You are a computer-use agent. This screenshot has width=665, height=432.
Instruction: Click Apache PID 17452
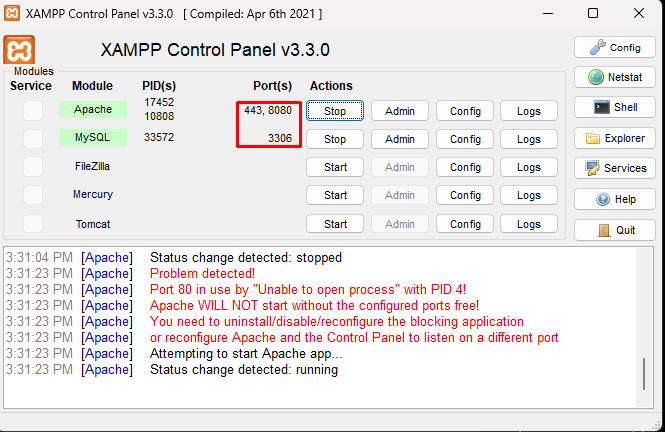159,102
